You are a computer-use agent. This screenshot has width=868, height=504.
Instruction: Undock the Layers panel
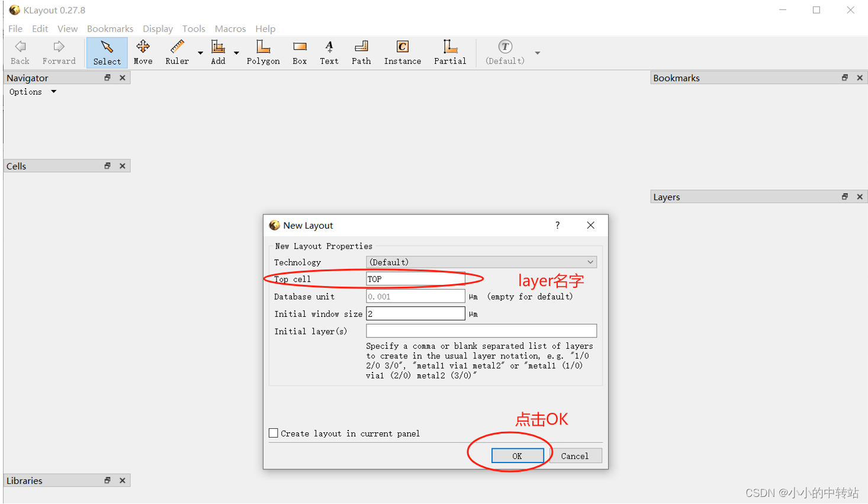coord(845,197)
